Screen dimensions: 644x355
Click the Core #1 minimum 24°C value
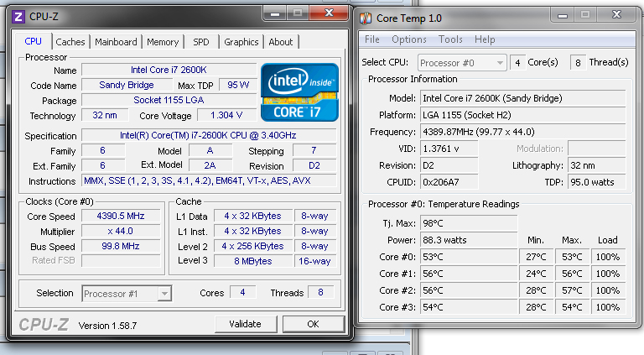(537, 274)
